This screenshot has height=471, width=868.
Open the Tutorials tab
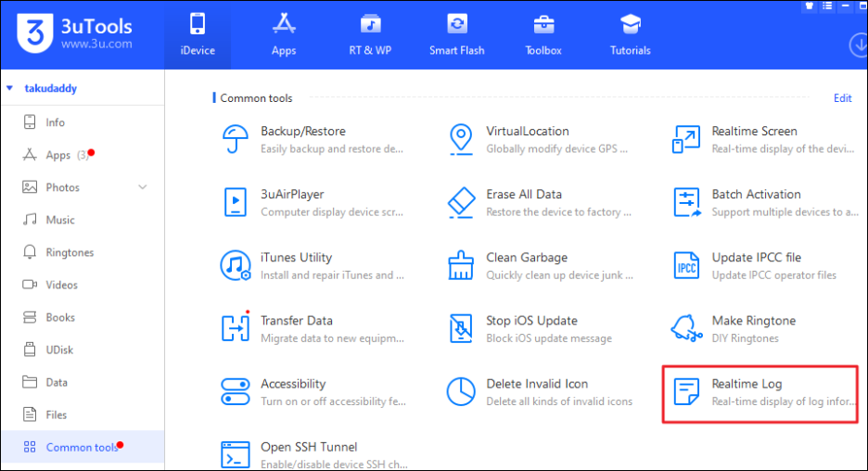click(x=630, y=35)
